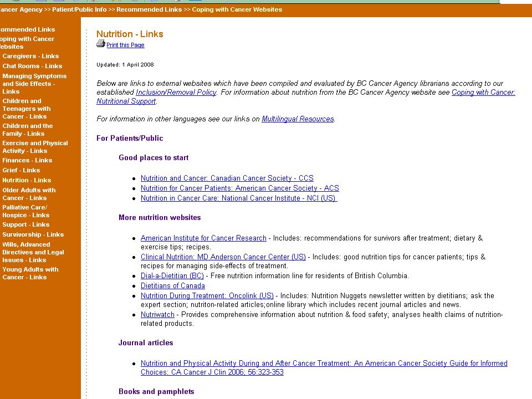
Task: Open Children and Teenagers with Cancer - Links
Action: pos(27,109)
